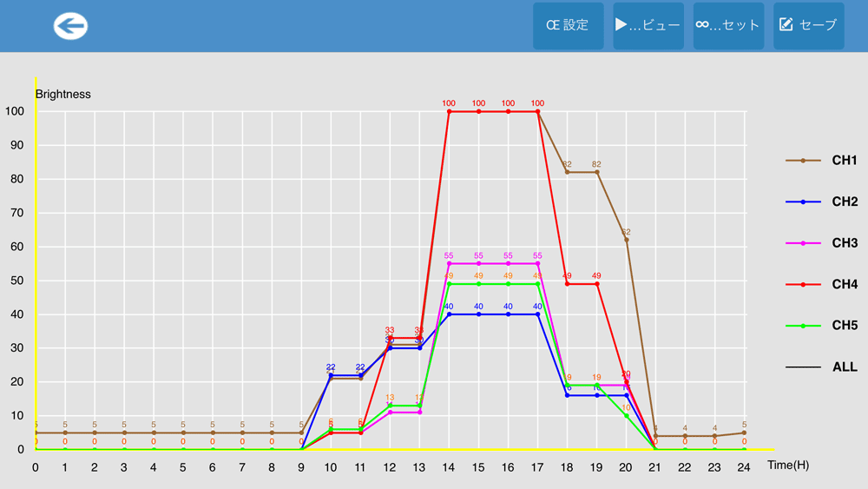Click the CH5 green point at hour 16
868x489 pixels.
(508, 284)
